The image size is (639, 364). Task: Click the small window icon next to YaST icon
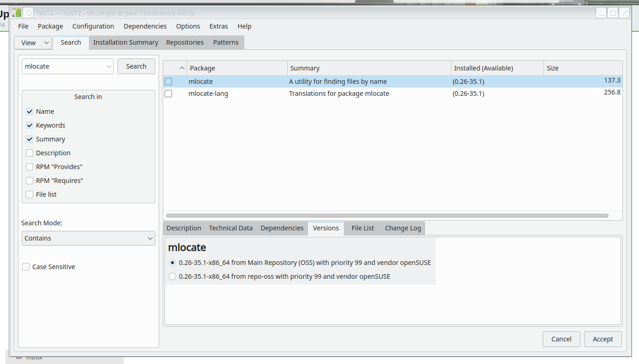(28, 12)
